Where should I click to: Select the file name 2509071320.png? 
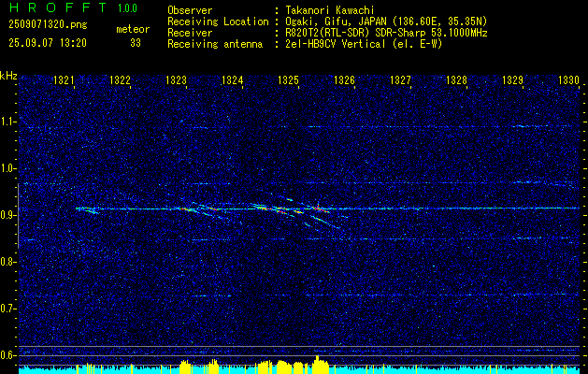[x=48, y=25]
